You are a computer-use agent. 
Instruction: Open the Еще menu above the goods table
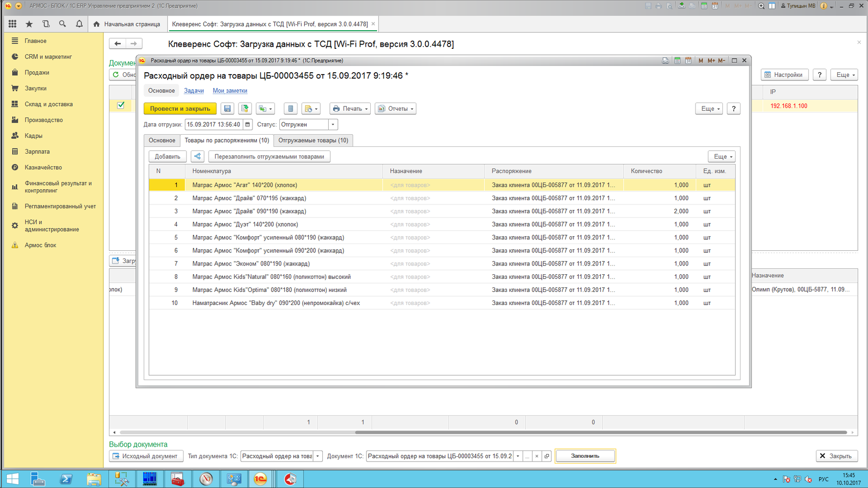[x=722, y=157]
